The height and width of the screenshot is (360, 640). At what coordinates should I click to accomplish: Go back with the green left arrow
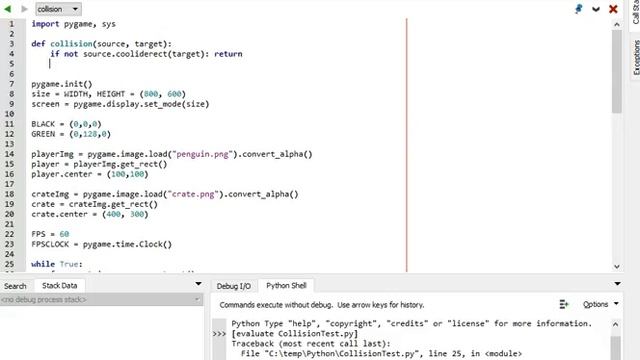click(7, 9)
